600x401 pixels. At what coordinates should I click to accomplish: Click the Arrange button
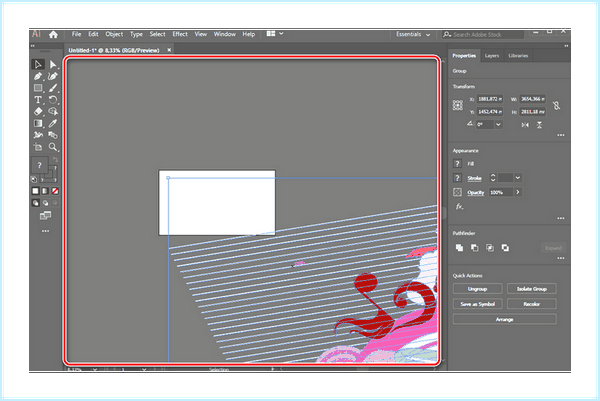(504, 319)
